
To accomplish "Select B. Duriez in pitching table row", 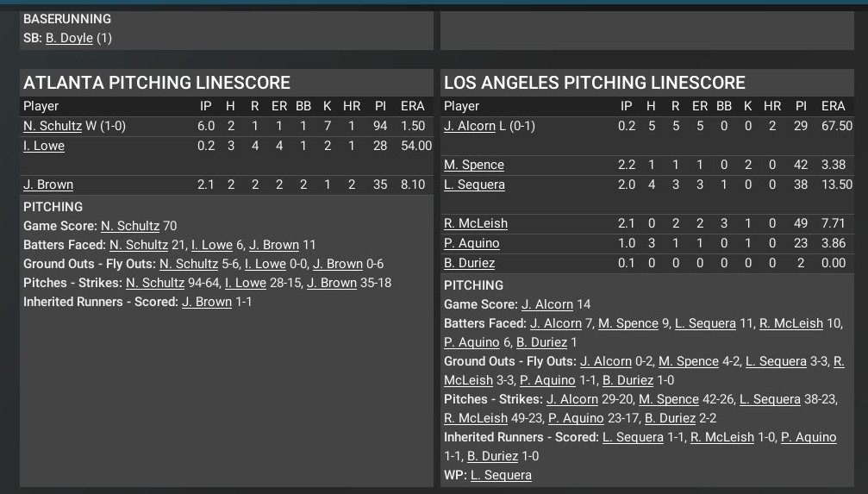I will (x=470, y=263).
